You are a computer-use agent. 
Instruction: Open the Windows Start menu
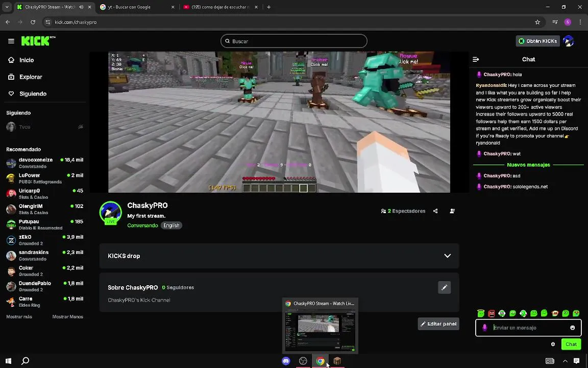tap(8, 361)
